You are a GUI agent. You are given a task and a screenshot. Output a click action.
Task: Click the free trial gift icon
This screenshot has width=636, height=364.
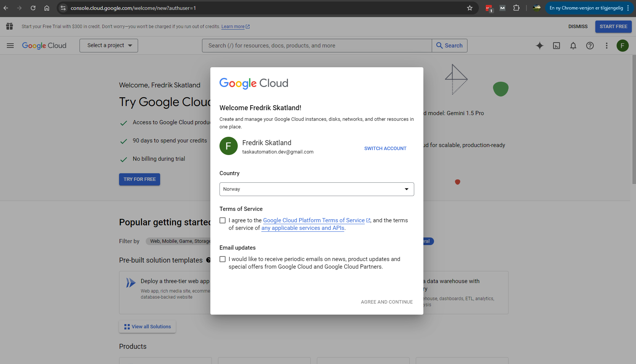[x=10, y=26]
